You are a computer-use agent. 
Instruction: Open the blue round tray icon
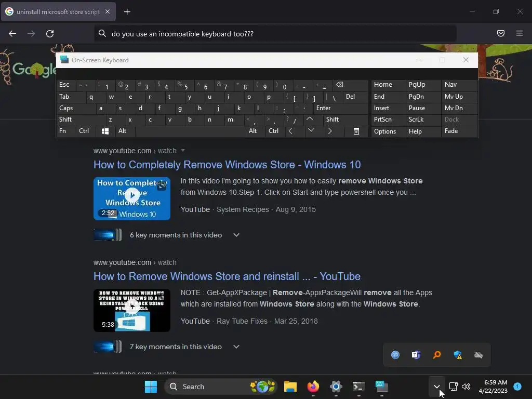tap(395, 355)
